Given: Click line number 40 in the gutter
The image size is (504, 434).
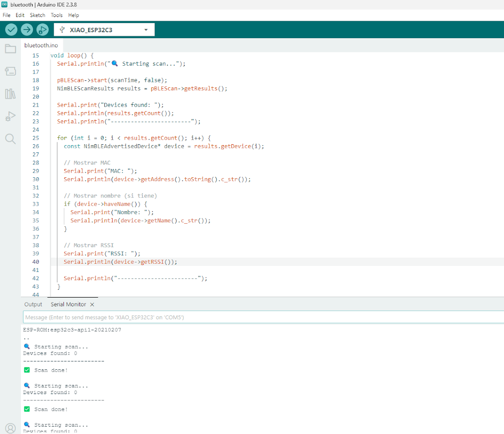Looking at the screenshot, I should click(x=36, y=262).
